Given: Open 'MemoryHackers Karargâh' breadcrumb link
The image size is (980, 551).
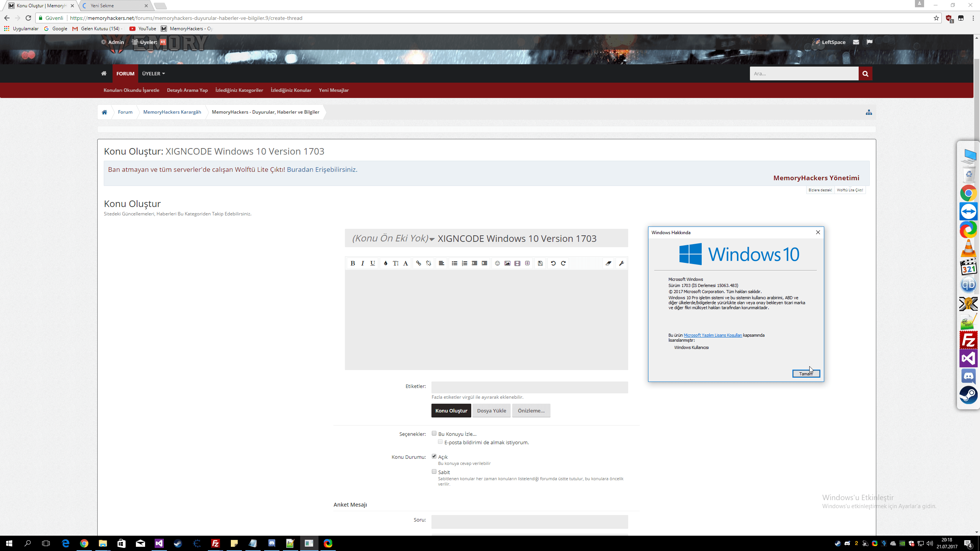Looking at the screenshot, I should (172, 112).
